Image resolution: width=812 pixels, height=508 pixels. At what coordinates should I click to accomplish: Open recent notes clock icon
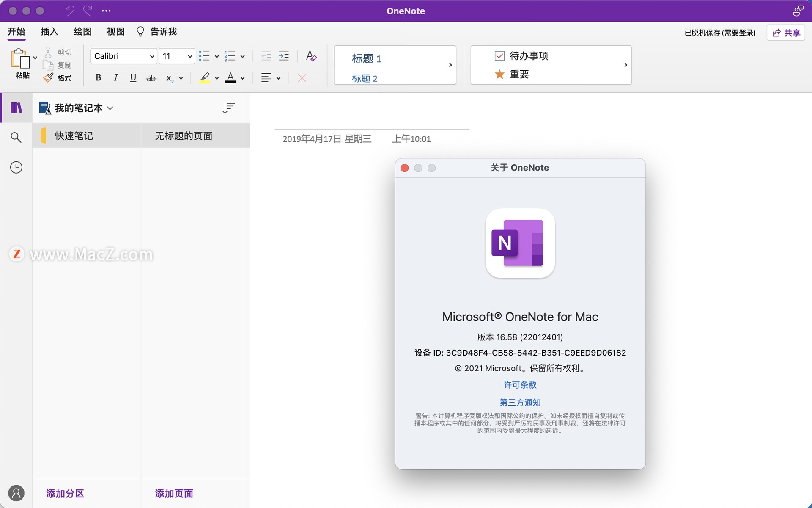tap(16, 167)
